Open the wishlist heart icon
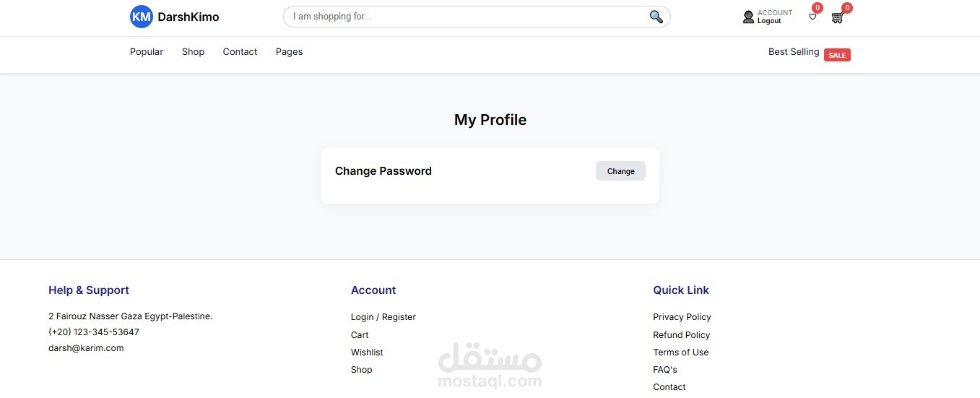The image size is (980, 398). tap(812, 17)
